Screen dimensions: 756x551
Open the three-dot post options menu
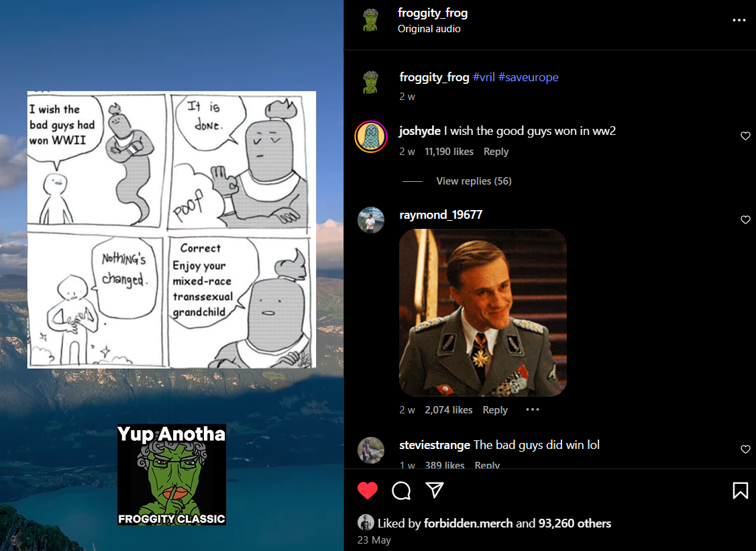tap(739, 20)
